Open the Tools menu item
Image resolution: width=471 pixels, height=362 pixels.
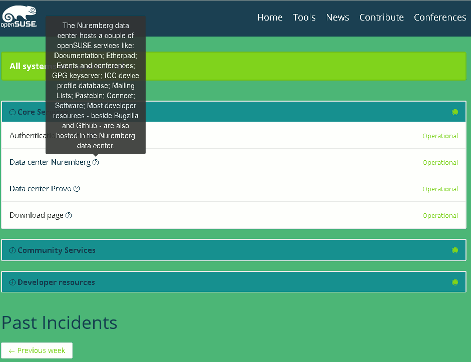click(x=304, y=17)
